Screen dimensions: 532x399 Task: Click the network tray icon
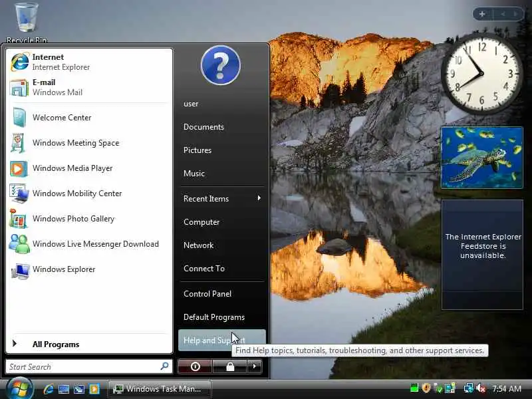click(x=469, y=388)
